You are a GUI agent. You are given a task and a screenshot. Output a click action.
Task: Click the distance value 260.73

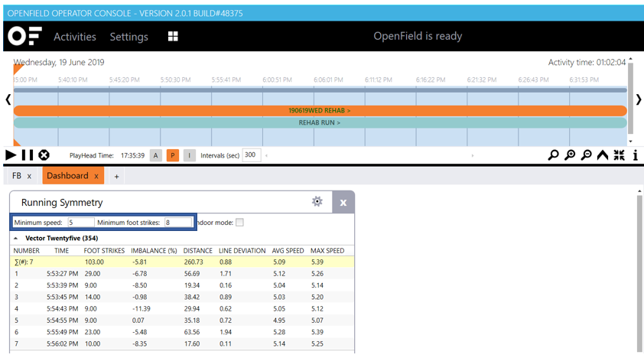click(193, 262)
